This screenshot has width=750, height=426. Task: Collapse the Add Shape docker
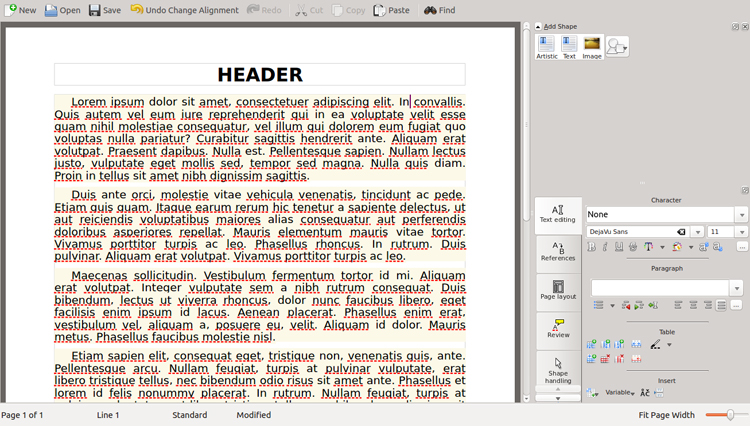[x=538, y=27]
